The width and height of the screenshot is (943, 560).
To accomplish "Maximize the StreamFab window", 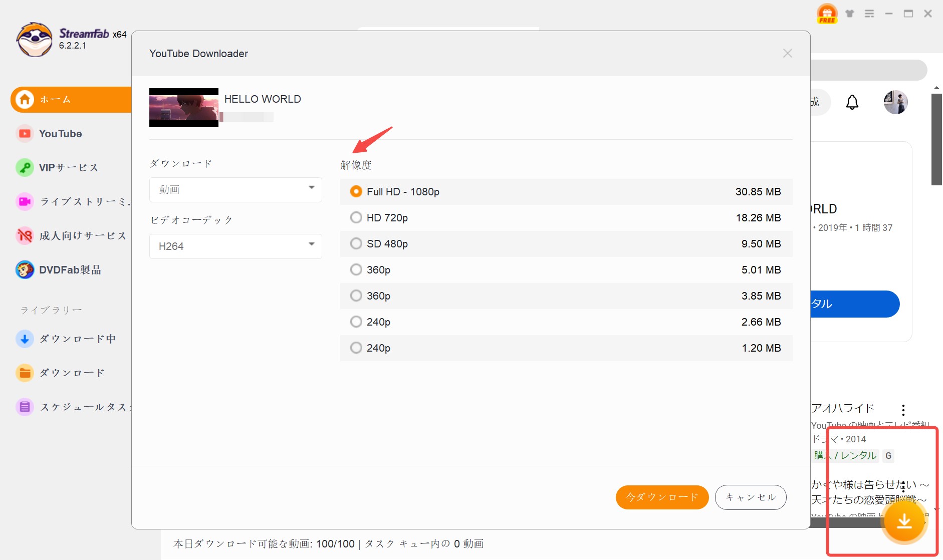I will coord(908,14).
